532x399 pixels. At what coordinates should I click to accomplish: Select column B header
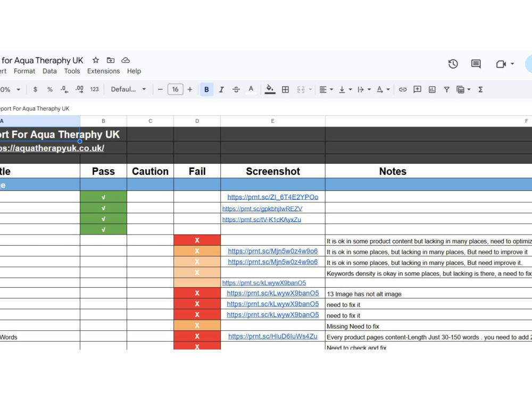[x=104, y=121]
